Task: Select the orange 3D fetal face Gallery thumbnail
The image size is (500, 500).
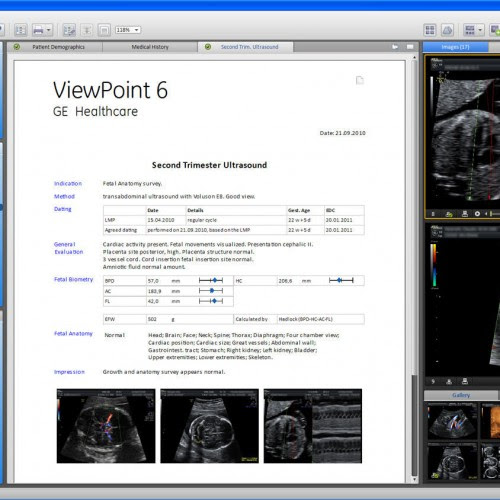Action: click(491, 421)
